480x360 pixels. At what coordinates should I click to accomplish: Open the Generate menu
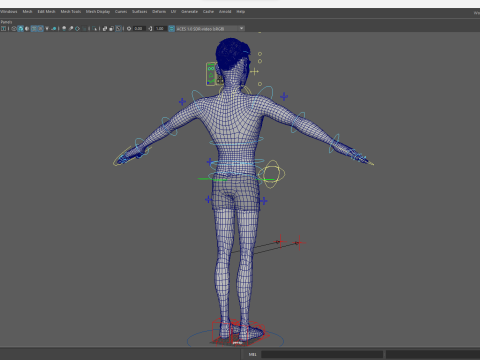click(x=189, y=12)
